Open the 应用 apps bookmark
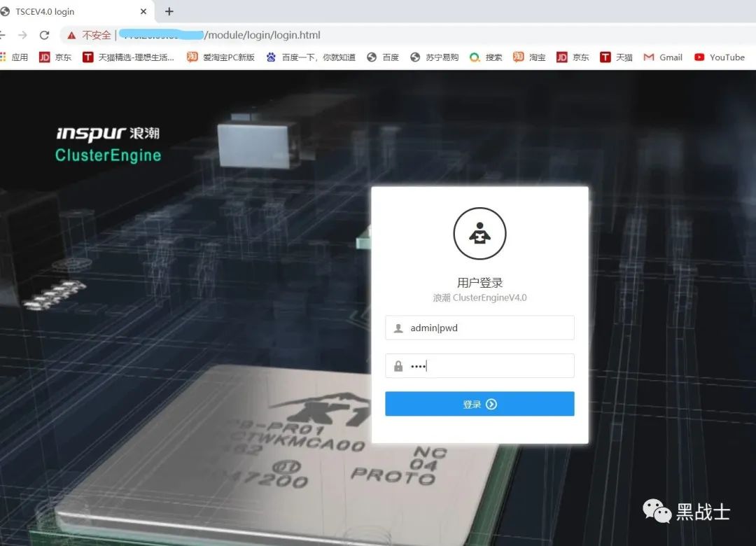The image size is (756, 546). 15,57
